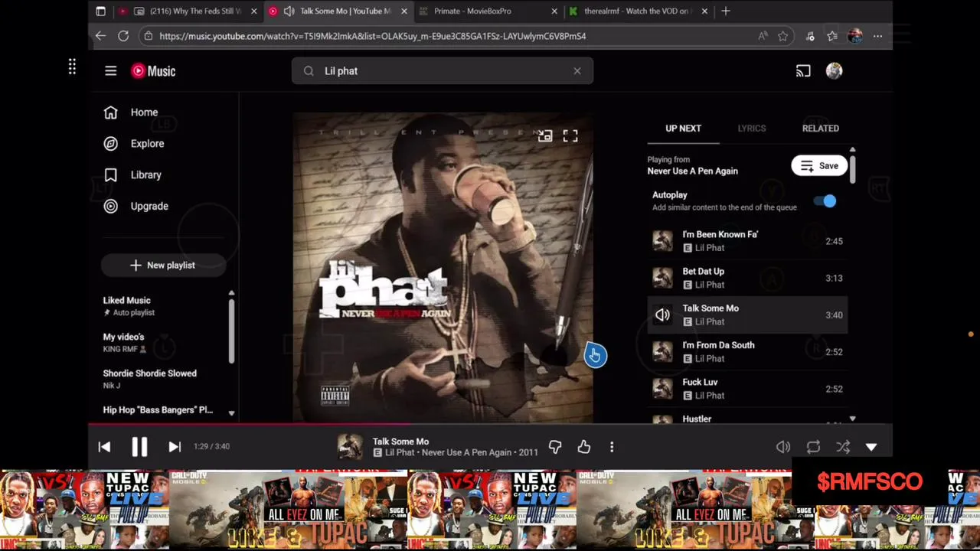Reload the browser page

tap(123, 36)
